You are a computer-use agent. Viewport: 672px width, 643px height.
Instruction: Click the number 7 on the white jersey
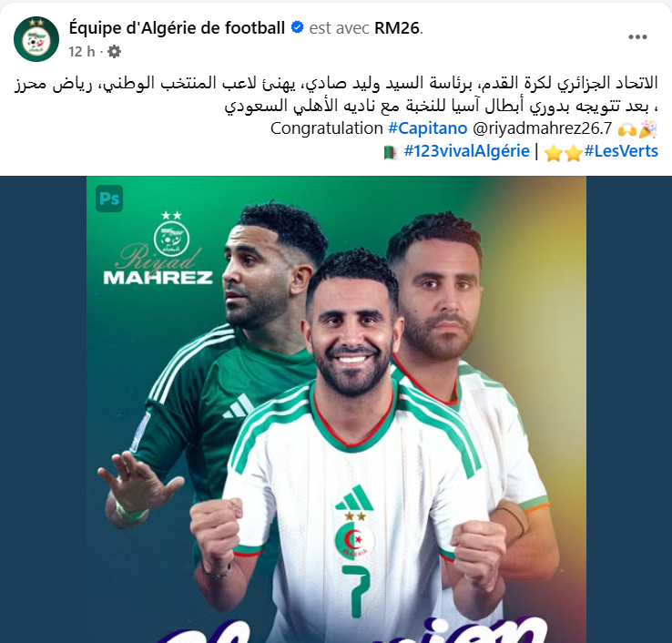tap(357, 590)
